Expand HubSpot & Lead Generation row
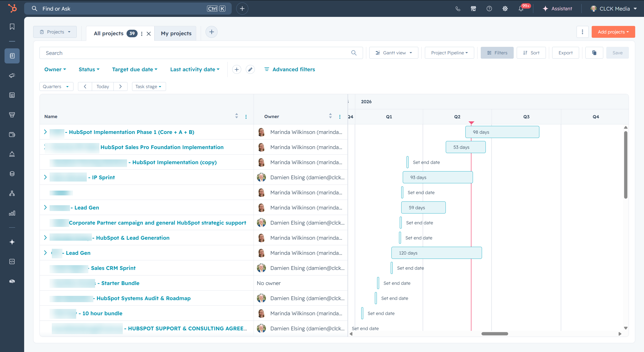Viewport: 644px width, 352px height. pyautogui.click(x=45, y=238)
